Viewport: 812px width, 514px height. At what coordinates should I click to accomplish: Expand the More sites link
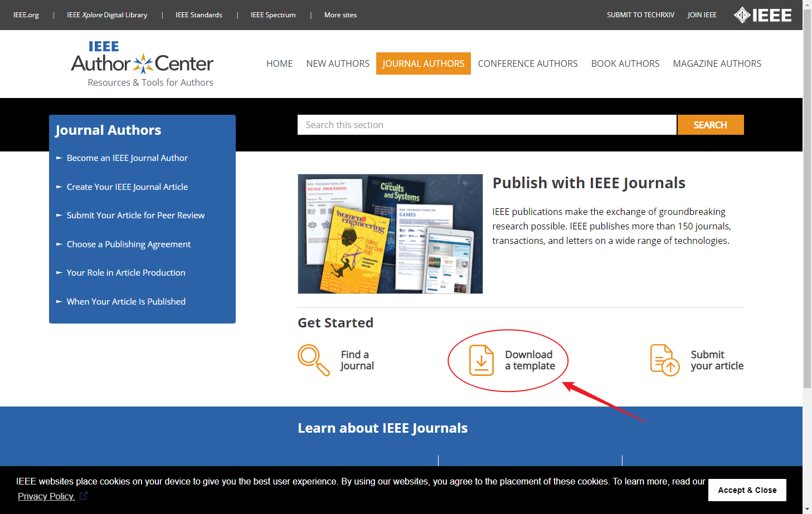341,15
